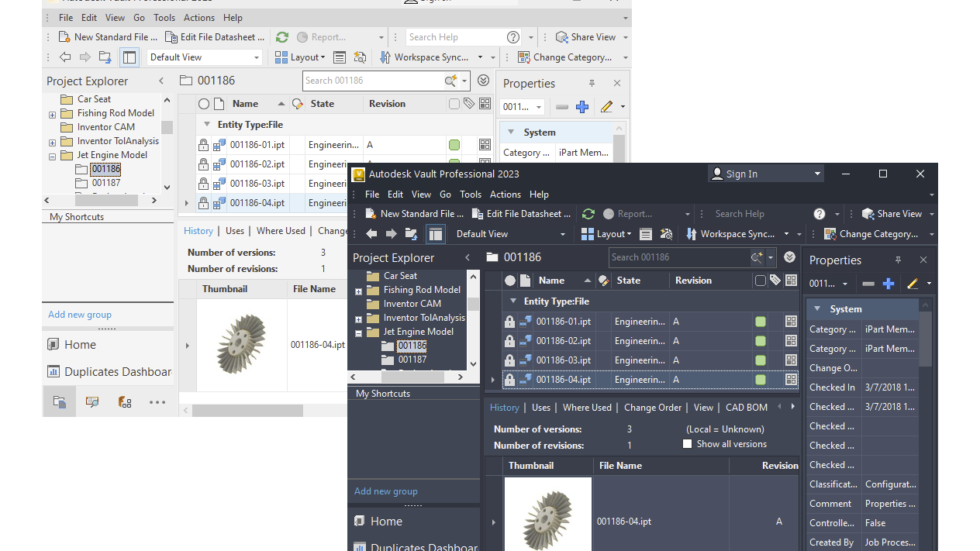This screenshot has height=551, width=980.
Task: Toggle navigation pane icon in dark window
Action: pos(436,234)
